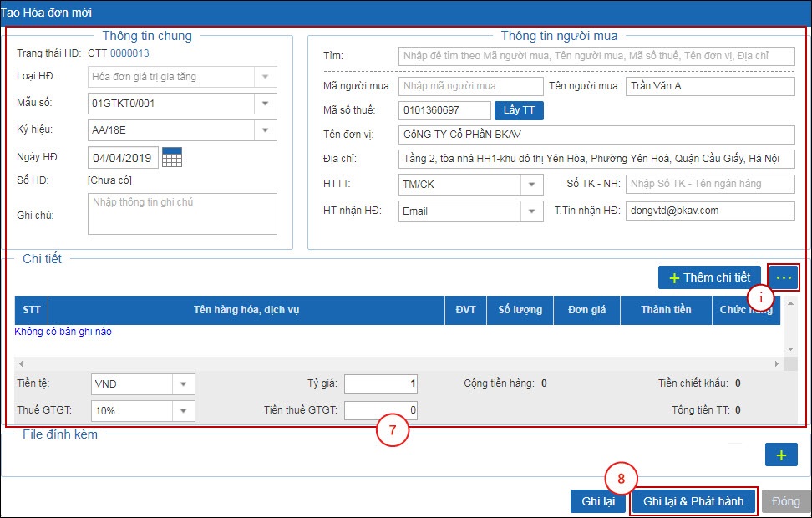Open the Ký hiệu dropdown list
This screenshot has height=518, width=812.
coord(265,130)
